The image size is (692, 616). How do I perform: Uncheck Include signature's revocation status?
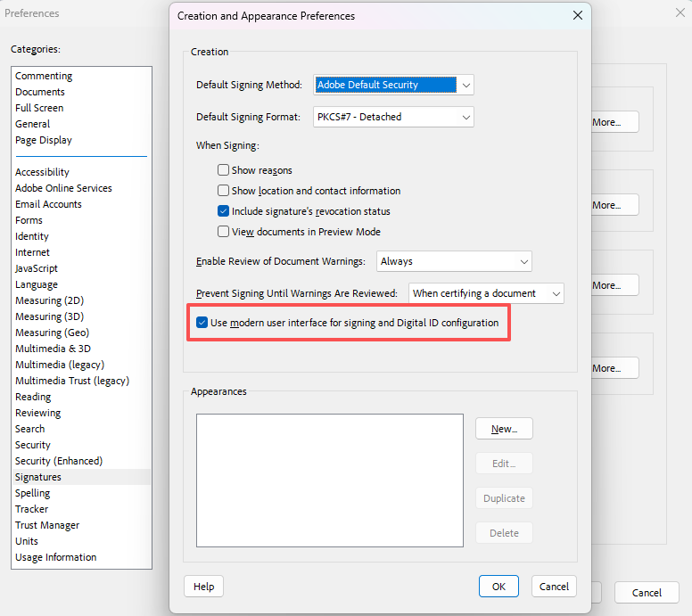coord(224,211)
